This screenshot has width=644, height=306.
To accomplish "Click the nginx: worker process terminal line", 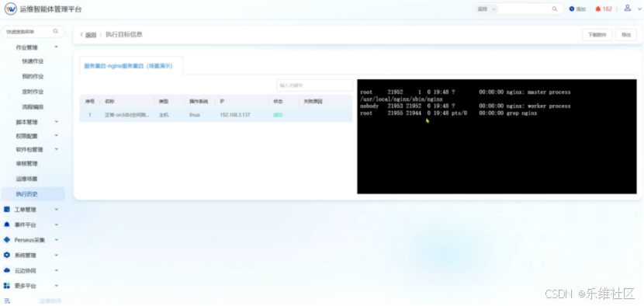I will click(x=466, y=106).
